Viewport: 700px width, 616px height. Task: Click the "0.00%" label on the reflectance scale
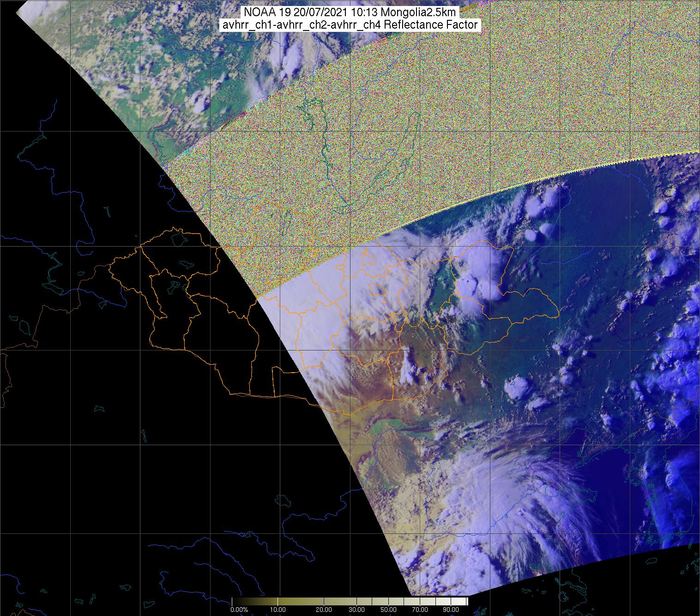[x=239, y=610]
